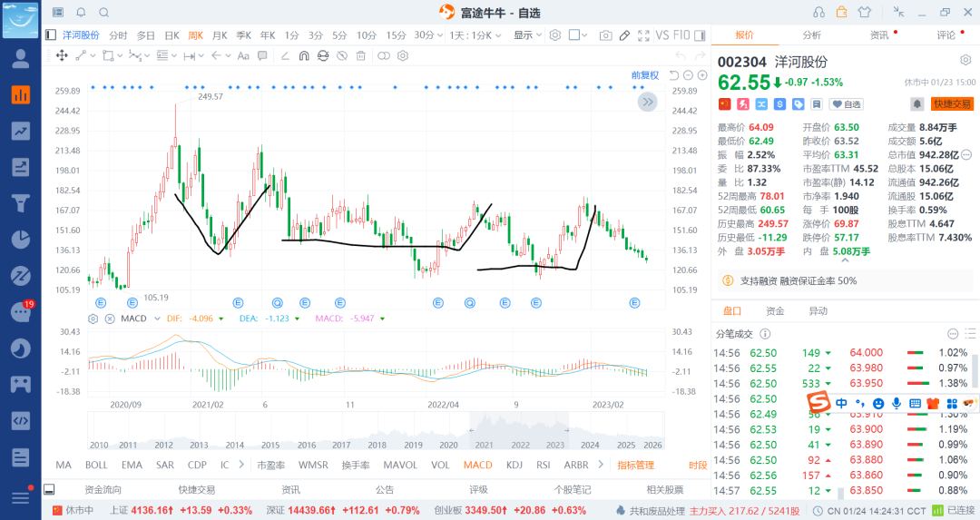Click the 002304 stock code text
The height and width of the screenshot is (520, 980).
click(742, 62)
